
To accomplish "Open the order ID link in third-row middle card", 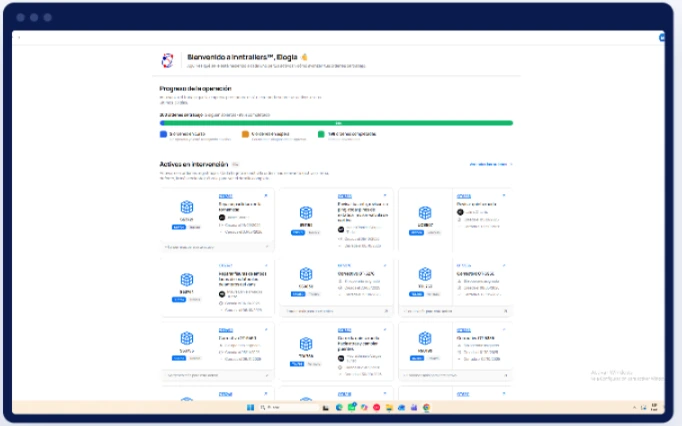I will coord(344,330).
